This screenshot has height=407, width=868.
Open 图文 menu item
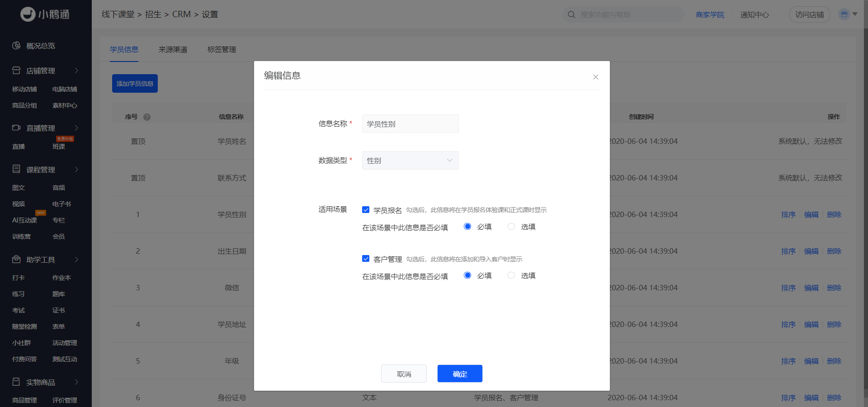pyautogui.click(x=19, y=188)
